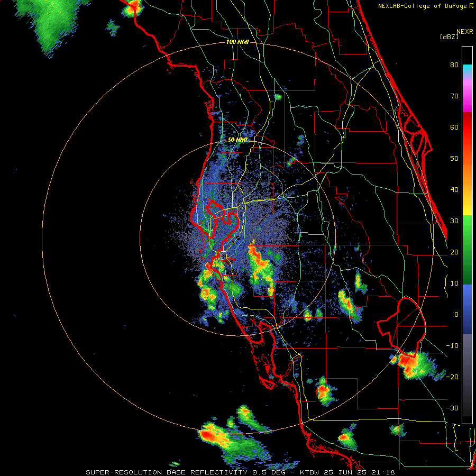This screenshot has height=476, width=476.
Task: Click the "40" value on the dBZ scale
Action: pyautogui.click(x=454, y=190)
